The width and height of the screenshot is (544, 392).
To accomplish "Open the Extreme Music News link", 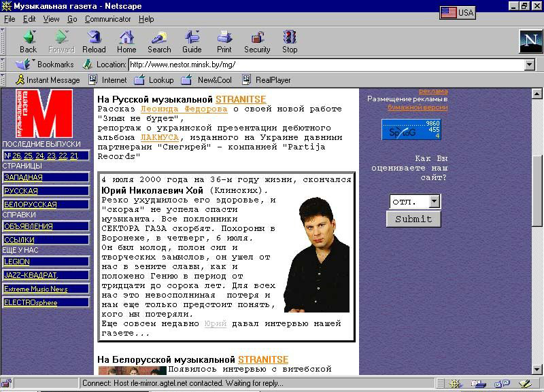I will pos(36,289).
